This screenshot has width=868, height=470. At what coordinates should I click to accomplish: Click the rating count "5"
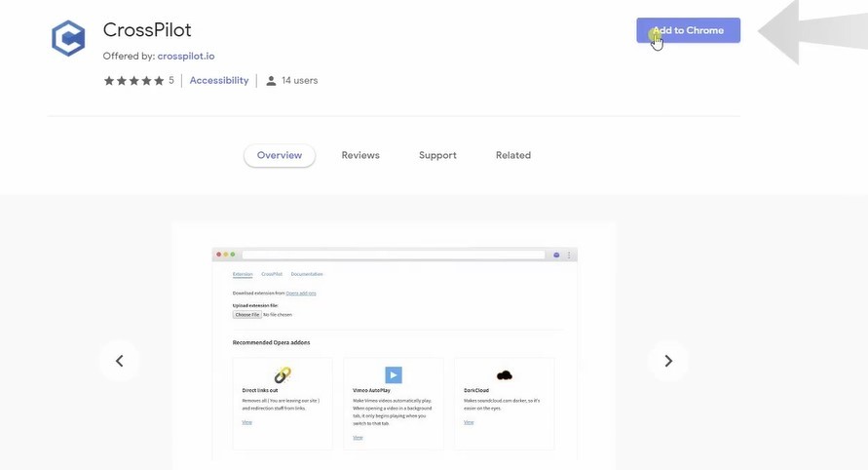[x=171, y=80]
